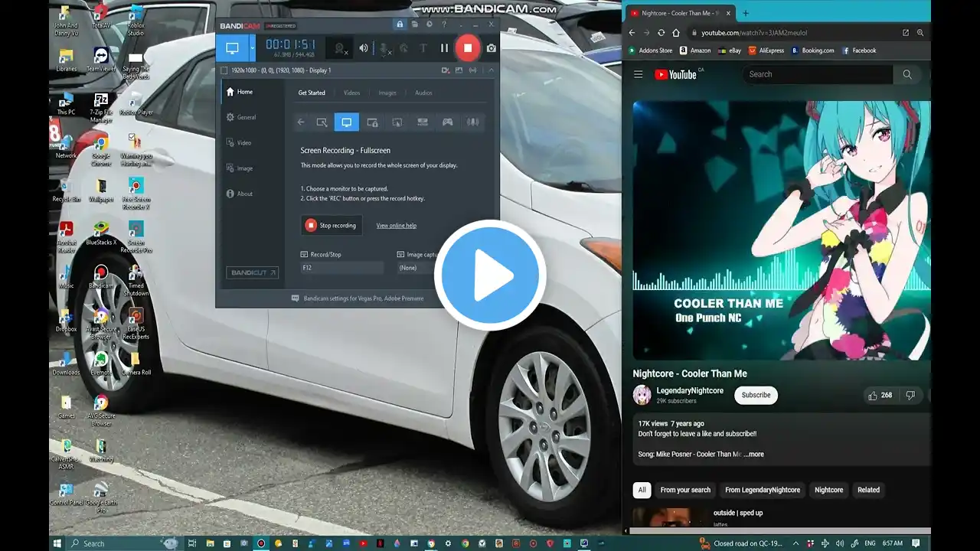Screen dimensions: 980x551
Task: Open Bandicam output folder icon
Action: pos(414,24)
